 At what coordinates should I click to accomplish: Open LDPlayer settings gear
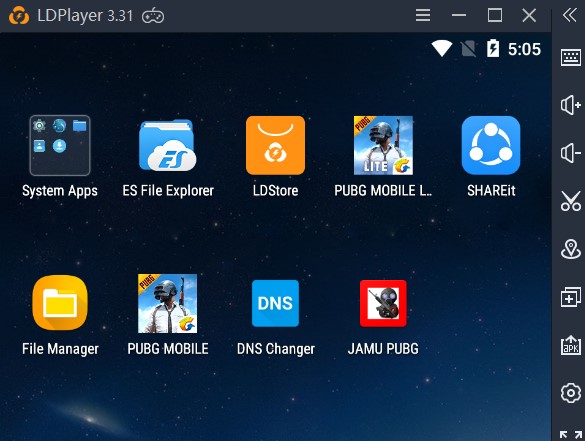point(571,393)
